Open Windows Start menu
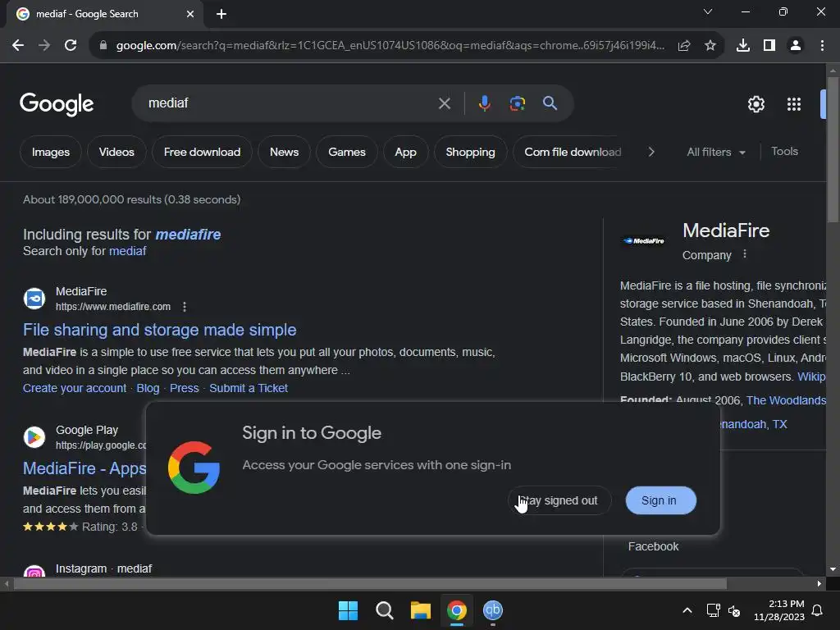Viewport: 840px width, 630px height. point(348,610)
